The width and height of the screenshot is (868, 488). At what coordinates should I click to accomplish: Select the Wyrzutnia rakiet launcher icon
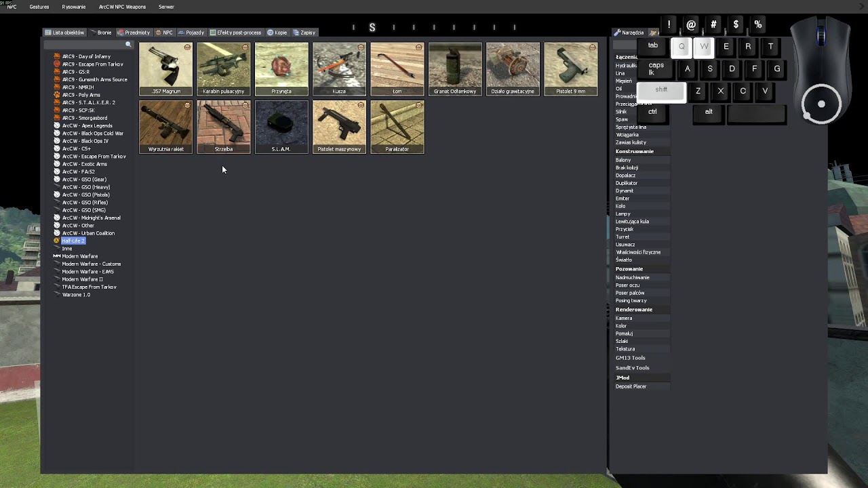point(166,127)
